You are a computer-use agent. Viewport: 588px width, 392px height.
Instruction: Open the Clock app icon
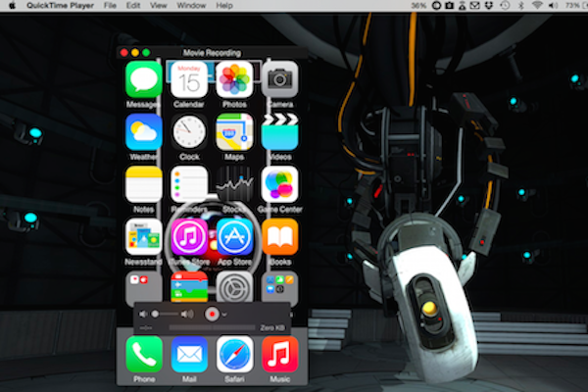(x=189, y=132)
